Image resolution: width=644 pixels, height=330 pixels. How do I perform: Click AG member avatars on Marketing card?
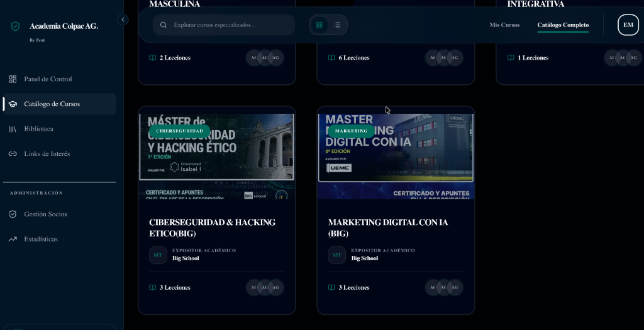click(444, 287)
